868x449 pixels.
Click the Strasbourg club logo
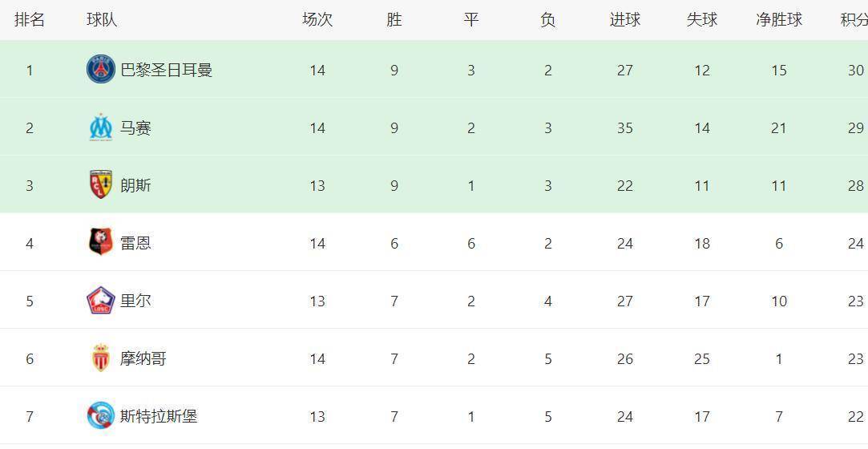101,416
